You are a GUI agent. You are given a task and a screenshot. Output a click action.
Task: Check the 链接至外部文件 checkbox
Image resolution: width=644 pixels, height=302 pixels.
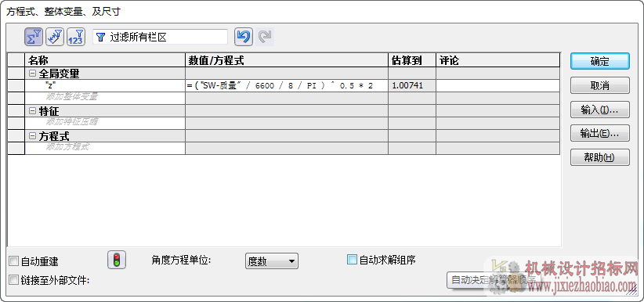(14, 280)
